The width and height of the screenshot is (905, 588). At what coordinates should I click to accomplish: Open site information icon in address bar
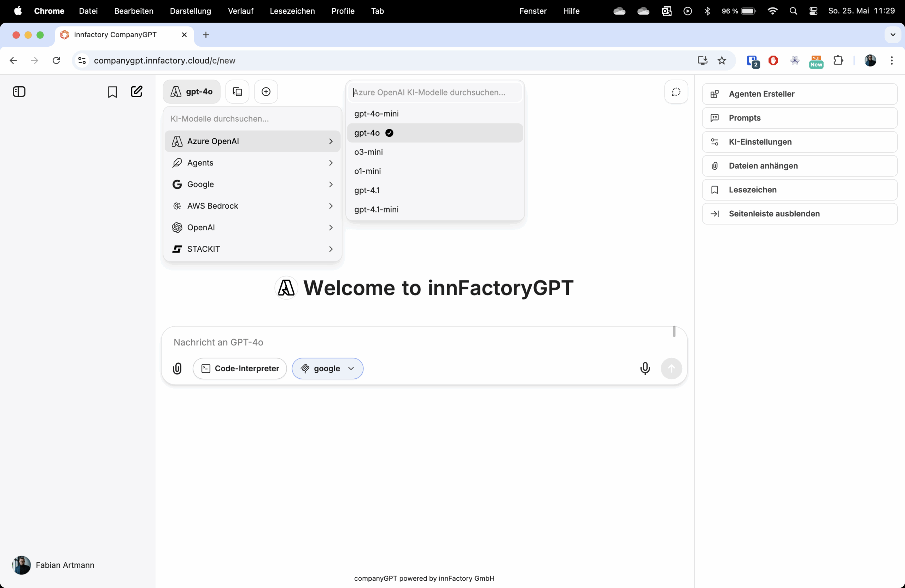pyautogui.click(x=82, y=60)
